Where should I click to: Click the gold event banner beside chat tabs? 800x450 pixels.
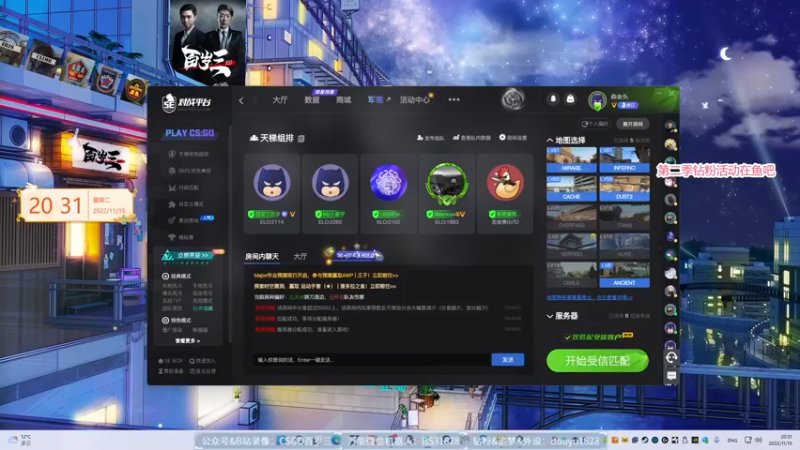pos(353,254)
